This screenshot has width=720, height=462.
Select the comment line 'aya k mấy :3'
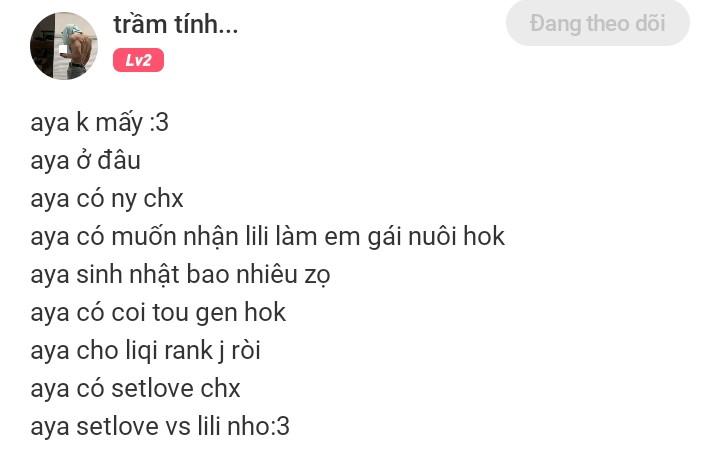[x=100, y=123]
